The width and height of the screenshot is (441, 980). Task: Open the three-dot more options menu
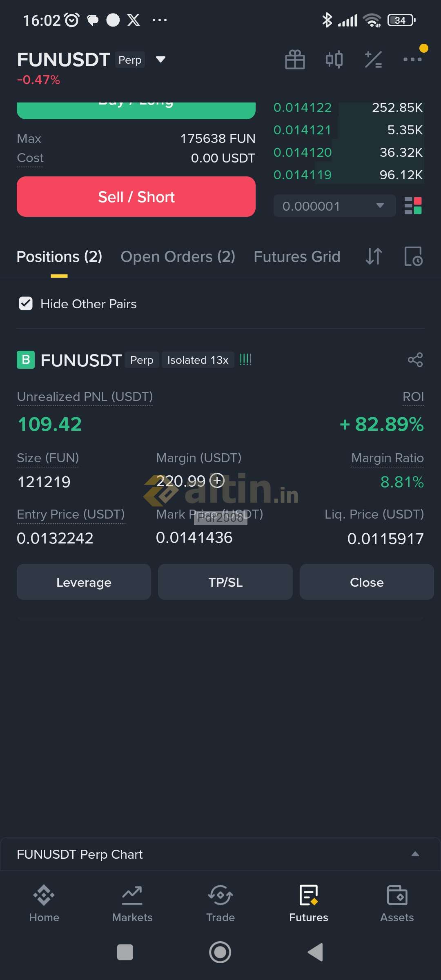[412, 60]
